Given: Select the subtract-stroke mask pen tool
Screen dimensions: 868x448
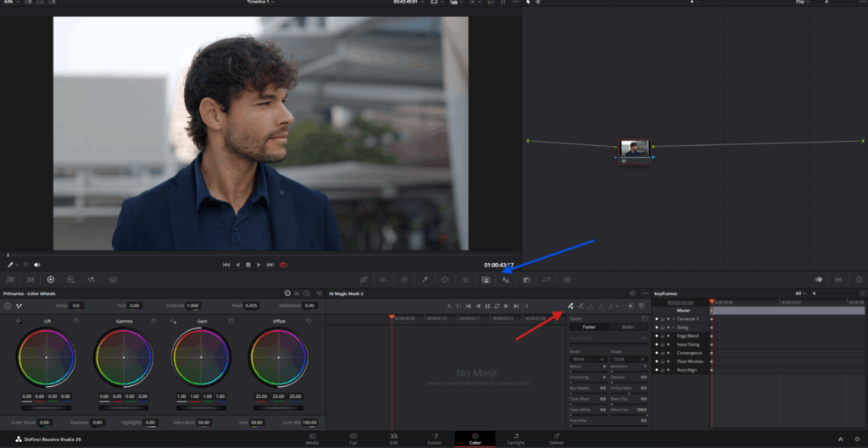Looking at the screenshot, I should pos(581,306).
